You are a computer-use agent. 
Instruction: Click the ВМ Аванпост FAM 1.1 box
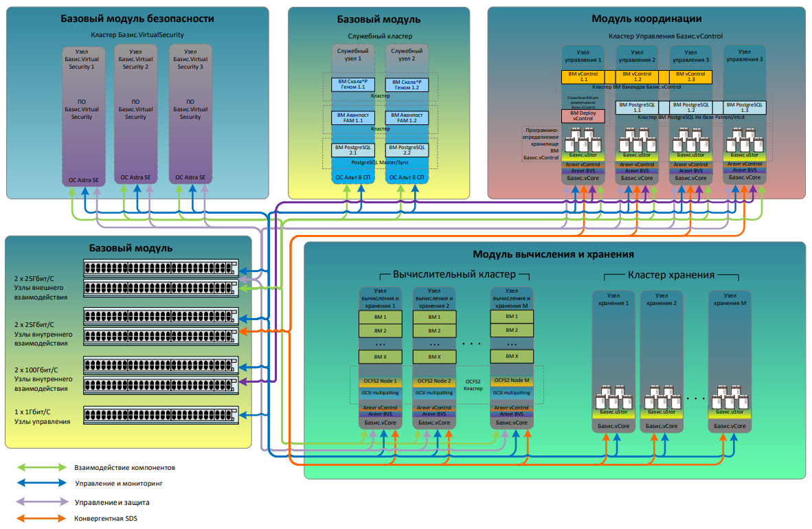point(352,117)
